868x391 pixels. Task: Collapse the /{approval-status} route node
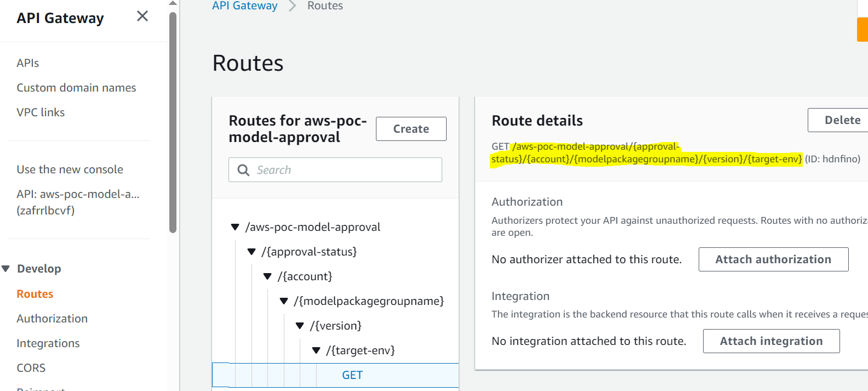(x=252, y=252)
